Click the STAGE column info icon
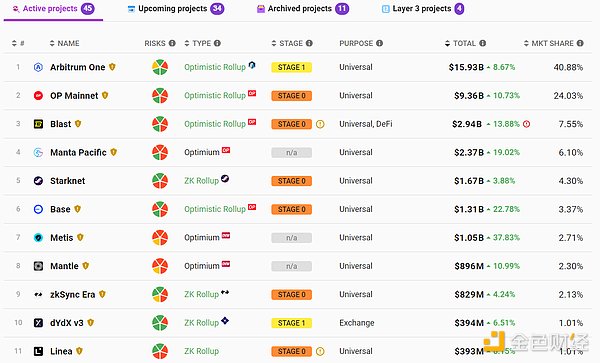Screen dimensions: 600x363 coord(309,43)
